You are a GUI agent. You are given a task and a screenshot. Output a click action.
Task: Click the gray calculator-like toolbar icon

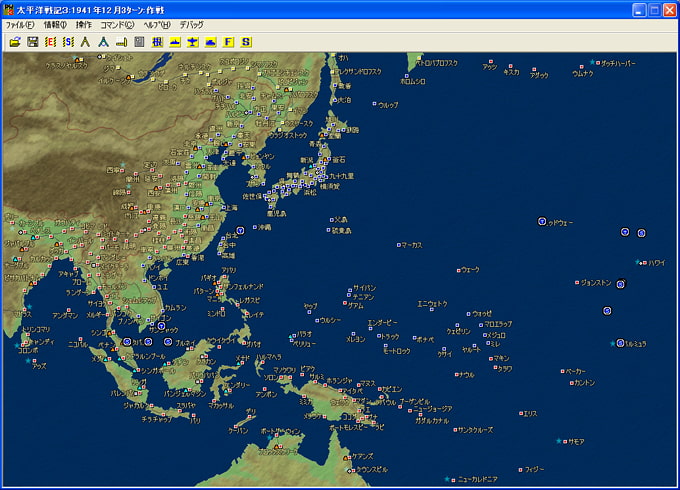139,42
